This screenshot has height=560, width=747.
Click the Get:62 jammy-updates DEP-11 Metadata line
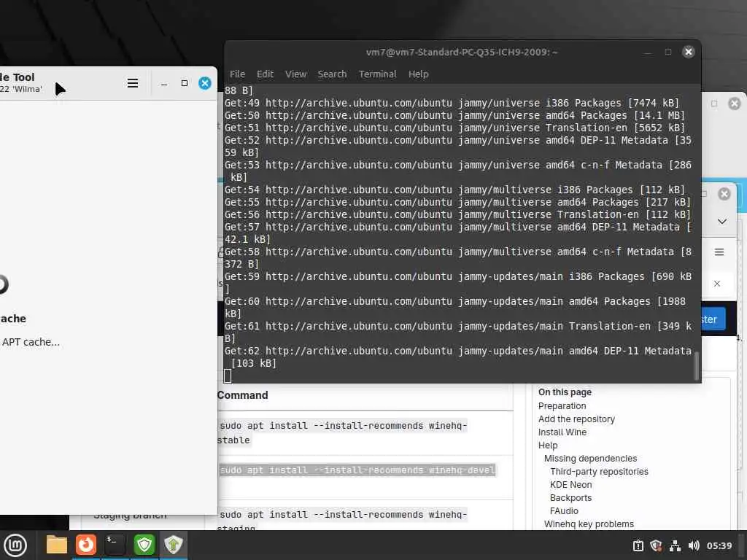coord(458,357)
